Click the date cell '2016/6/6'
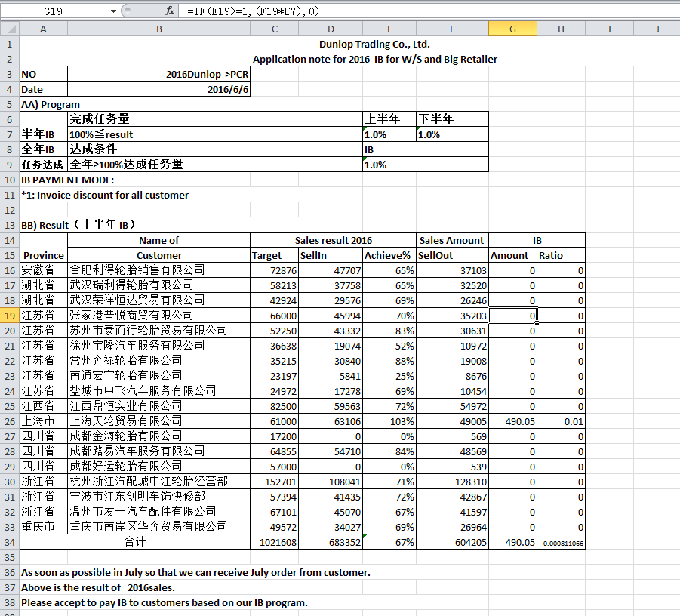680x616 pixels. [x=158, y=89]
